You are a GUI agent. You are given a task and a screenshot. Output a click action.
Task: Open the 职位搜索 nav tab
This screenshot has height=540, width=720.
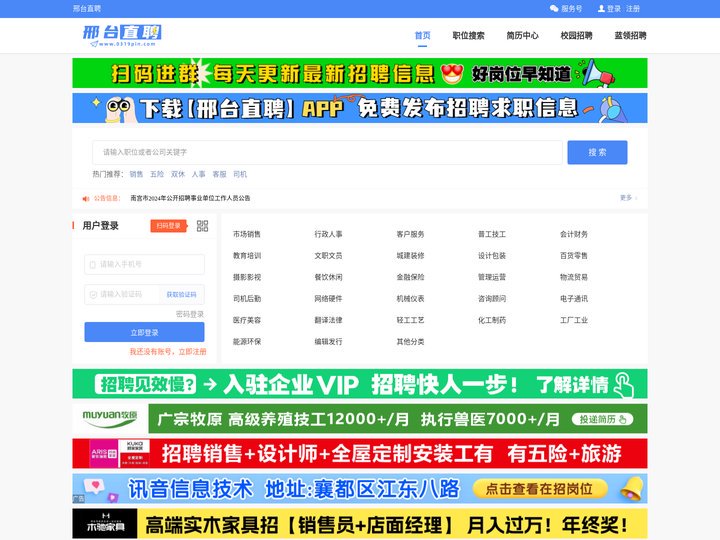pos(468,35)
